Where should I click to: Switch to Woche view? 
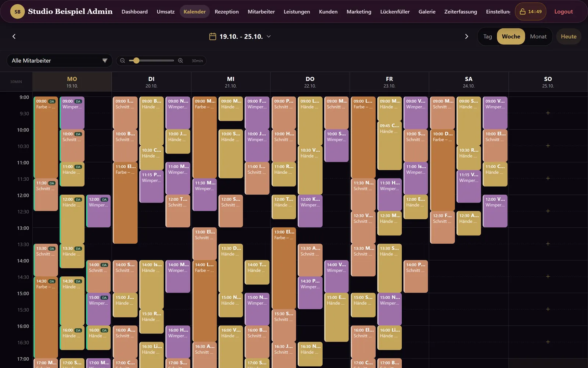(511, 36)
